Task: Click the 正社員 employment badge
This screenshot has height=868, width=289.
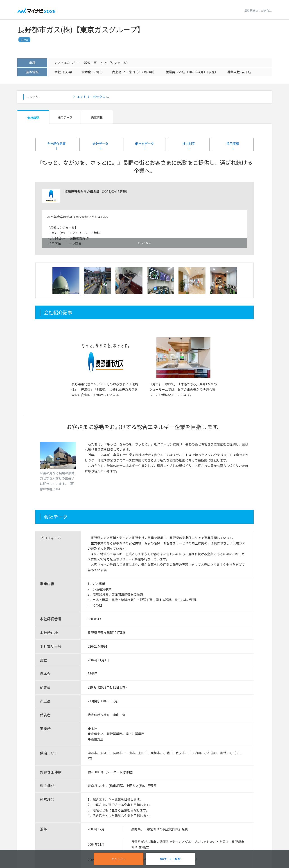Action: point(24,40)
